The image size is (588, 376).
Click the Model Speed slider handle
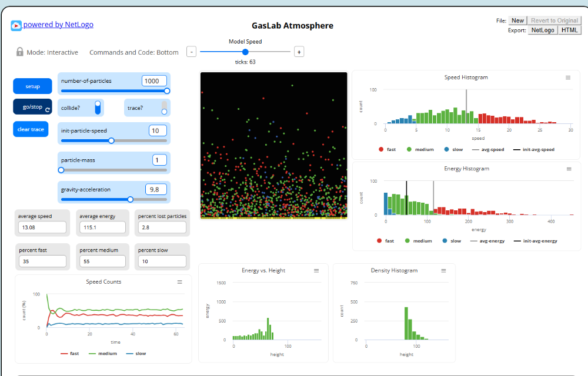pyautogui.click(x=245, y=52)
